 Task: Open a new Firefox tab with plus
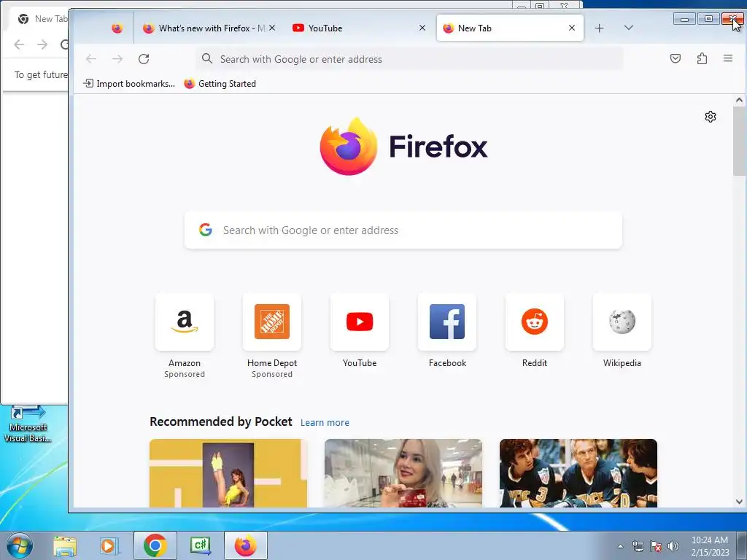[600, 28]
